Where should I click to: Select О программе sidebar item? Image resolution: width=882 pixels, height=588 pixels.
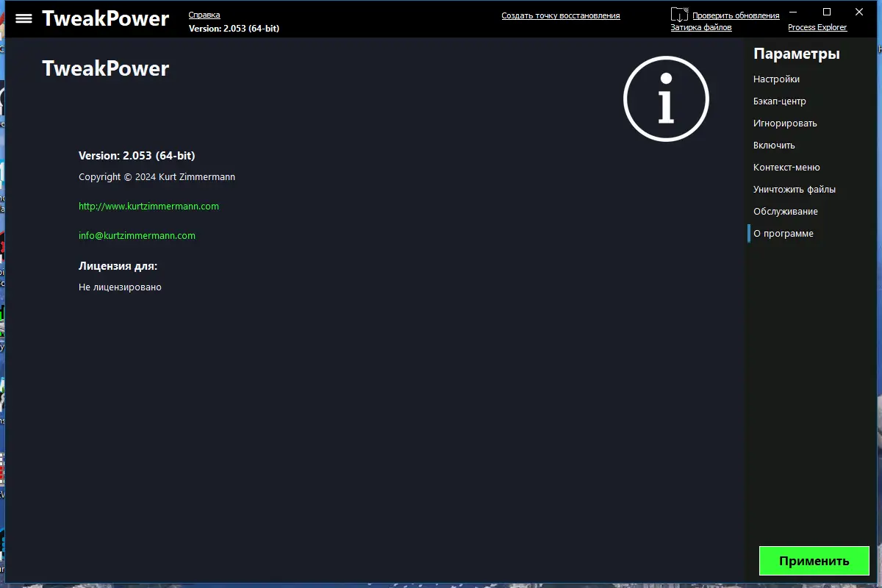point(784,234)
